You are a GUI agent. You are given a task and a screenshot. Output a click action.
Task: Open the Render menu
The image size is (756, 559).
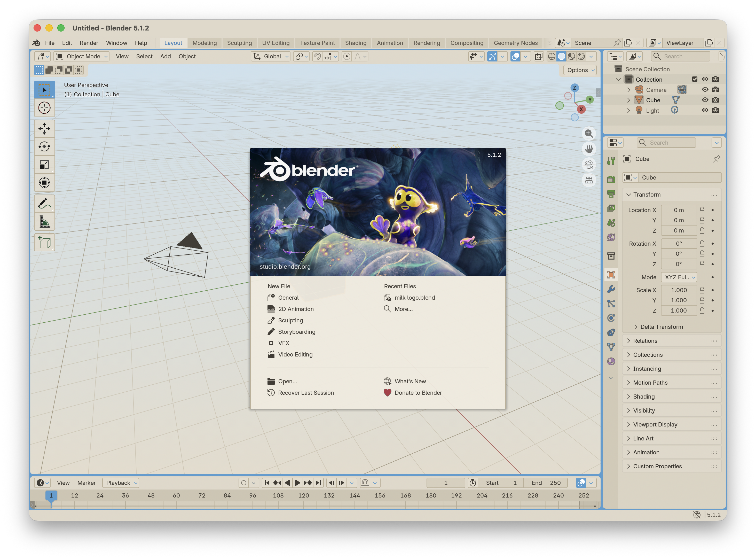(89, 43)
